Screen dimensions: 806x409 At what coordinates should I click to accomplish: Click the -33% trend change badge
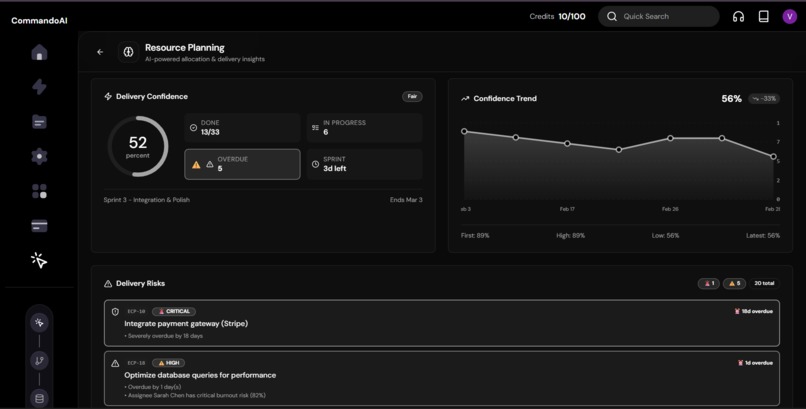pos(764,99)
